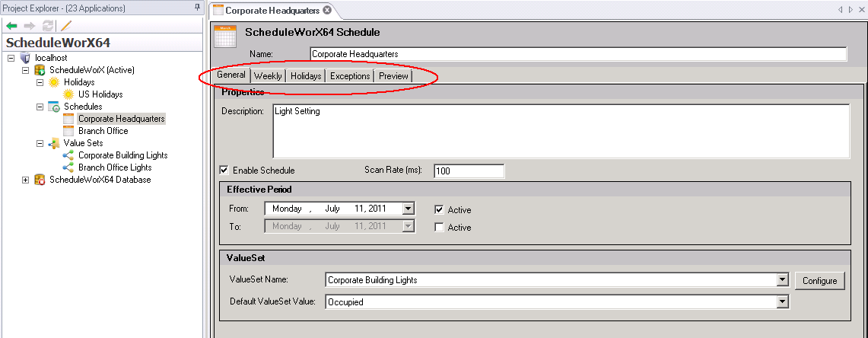Switch to the Weekly tab

coord(268,76)
